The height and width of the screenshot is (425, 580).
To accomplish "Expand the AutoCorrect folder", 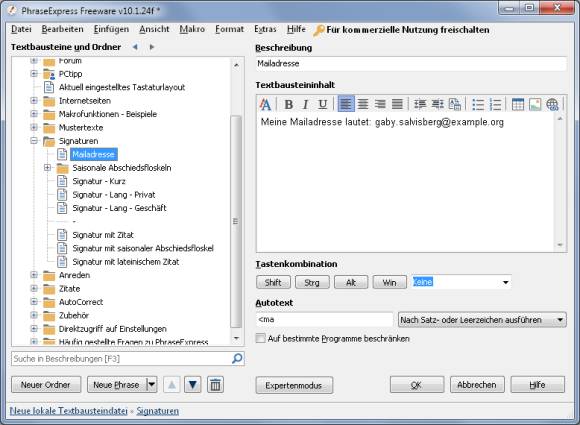I will (x=34, y=302).
